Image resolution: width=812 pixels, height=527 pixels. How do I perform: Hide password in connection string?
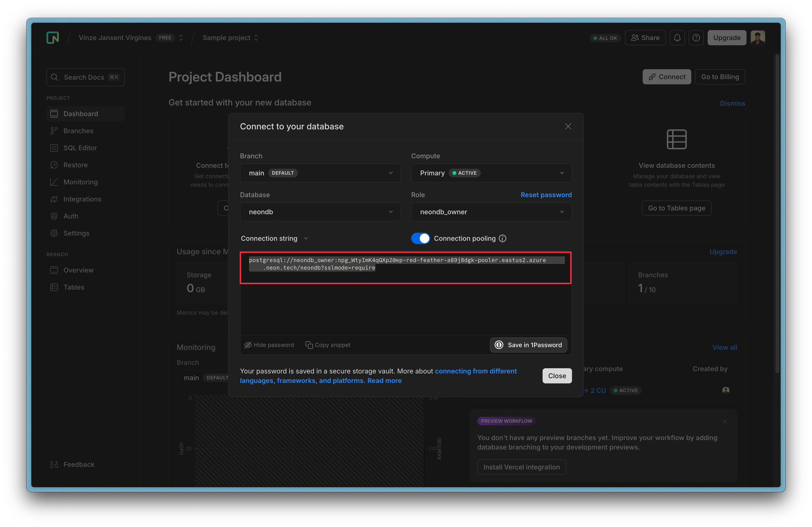click(269, 345)
